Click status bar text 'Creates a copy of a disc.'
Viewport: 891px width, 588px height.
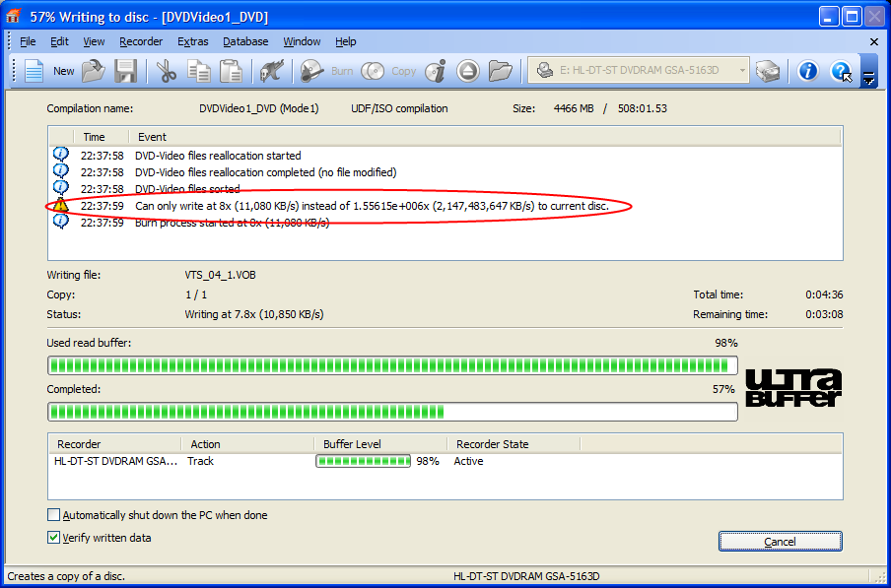(66, 576)
